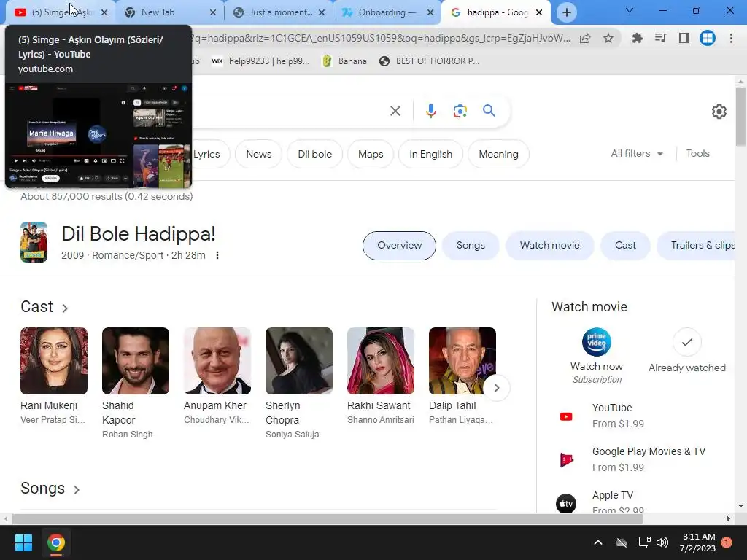Expand the Cast section arrow

(x=65, y=308)
